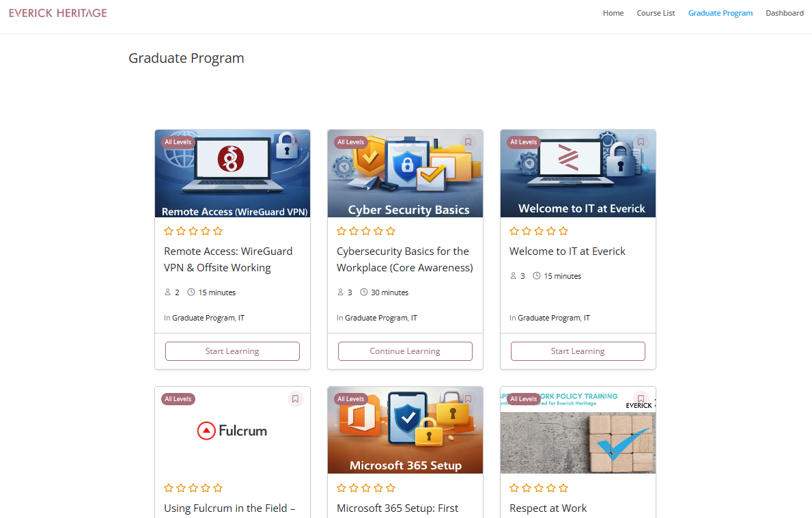Image resolution: width=812 pixels, height=518 pixels.
Task: Click star rating on the Welcome to IT course
Action: point(539,231)
